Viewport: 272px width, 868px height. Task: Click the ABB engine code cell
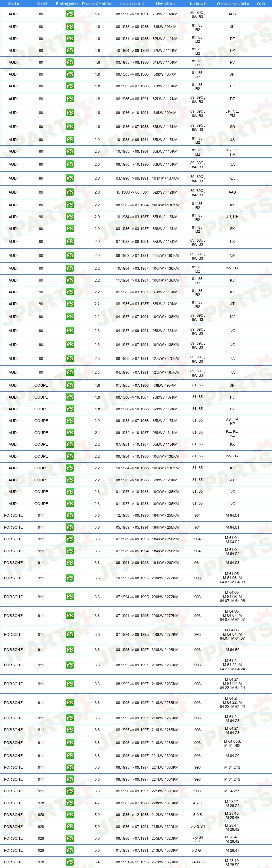[232, 14]
